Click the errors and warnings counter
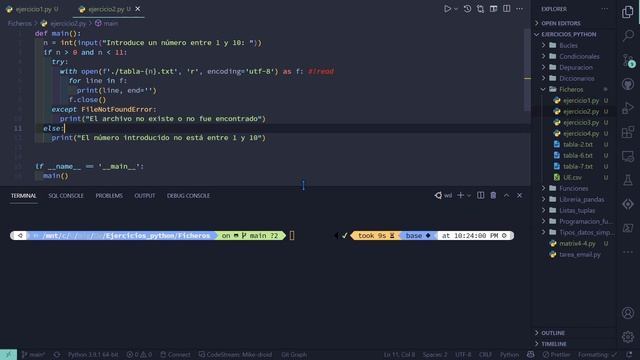The width and height of the screenshot is (640, 360). tap(139, 355)
